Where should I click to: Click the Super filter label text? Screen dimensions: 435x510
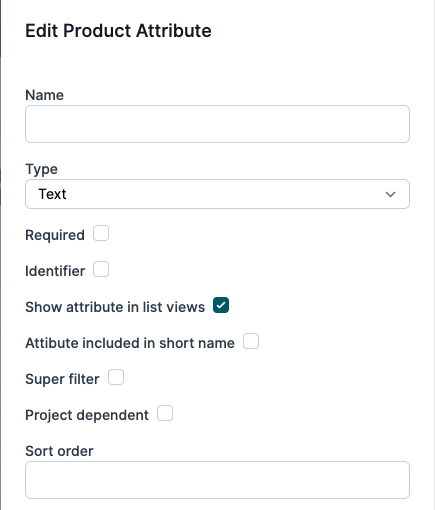point(62,379)
